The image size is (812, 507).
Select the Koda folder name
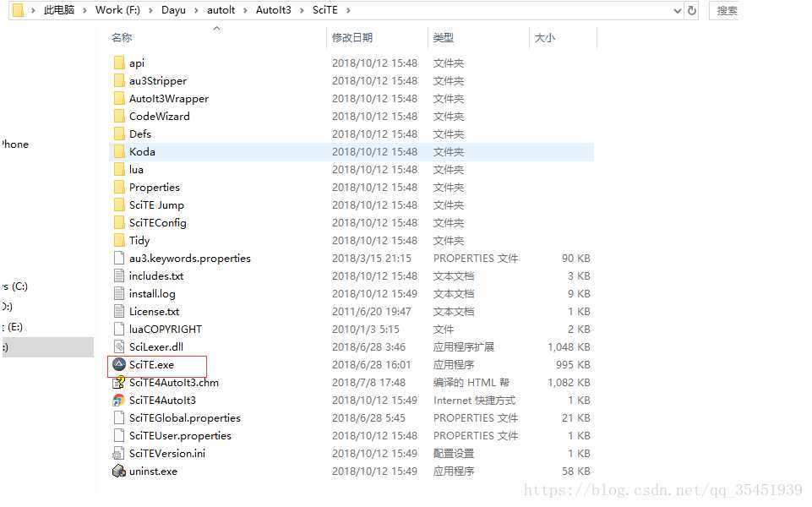143,152
